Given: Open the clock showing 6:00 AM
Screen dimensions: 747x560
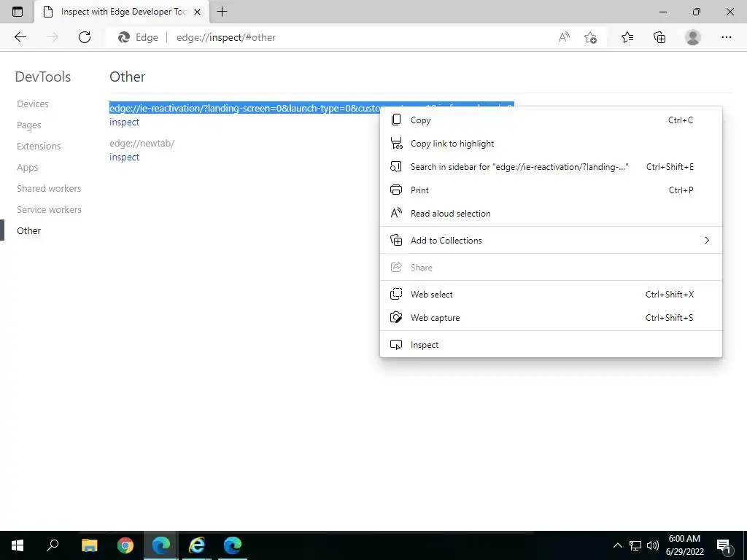Looking at the screenshot, I should [x=684, y=545].
